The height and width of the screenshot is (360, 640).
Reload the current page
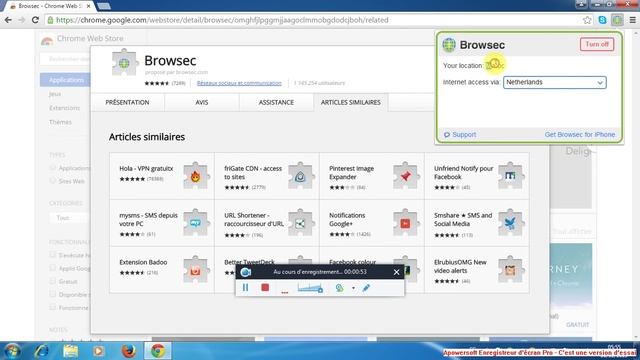(x=35, y=20)
